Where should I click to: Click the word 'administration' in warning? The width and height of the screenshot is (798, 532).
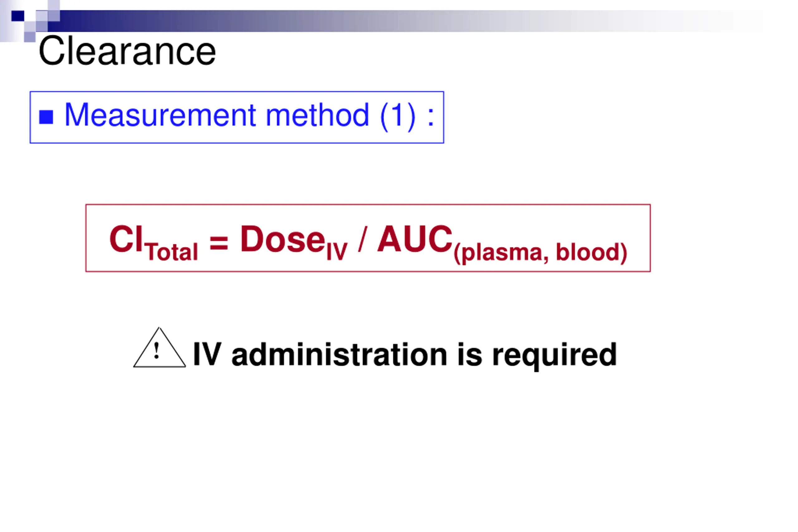click(339, 354)
